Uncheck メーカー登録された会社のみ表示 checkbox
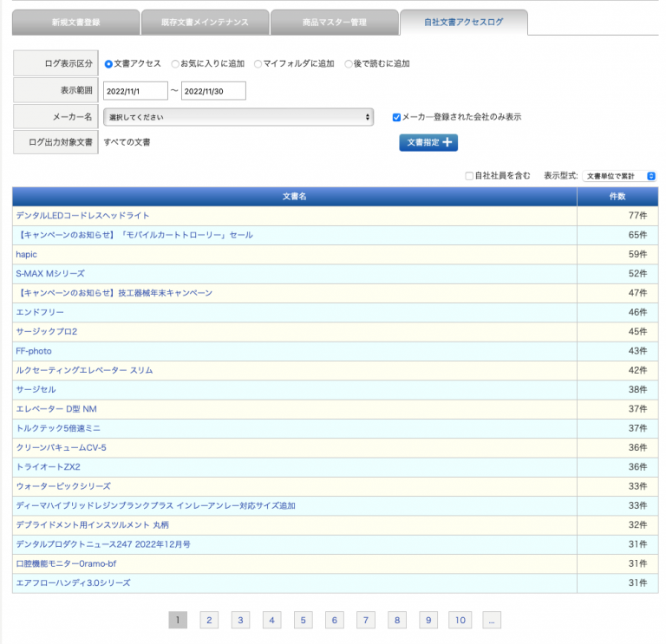The height and width of the screenshot is (644, 666). [396, 117]
